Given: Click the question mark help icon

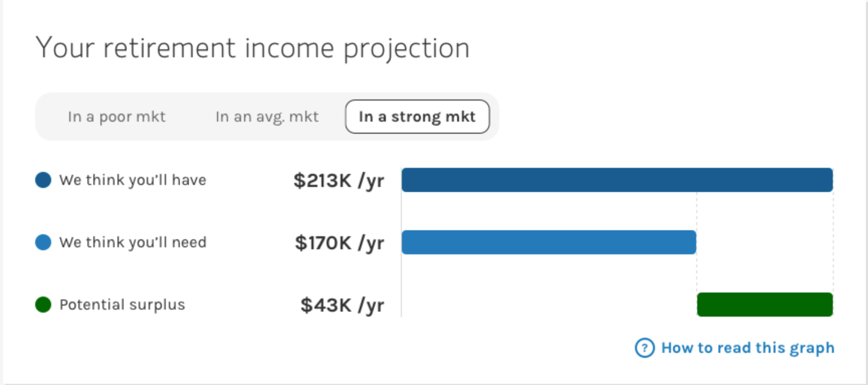Looking at the screenshot, I should (644, 348).
